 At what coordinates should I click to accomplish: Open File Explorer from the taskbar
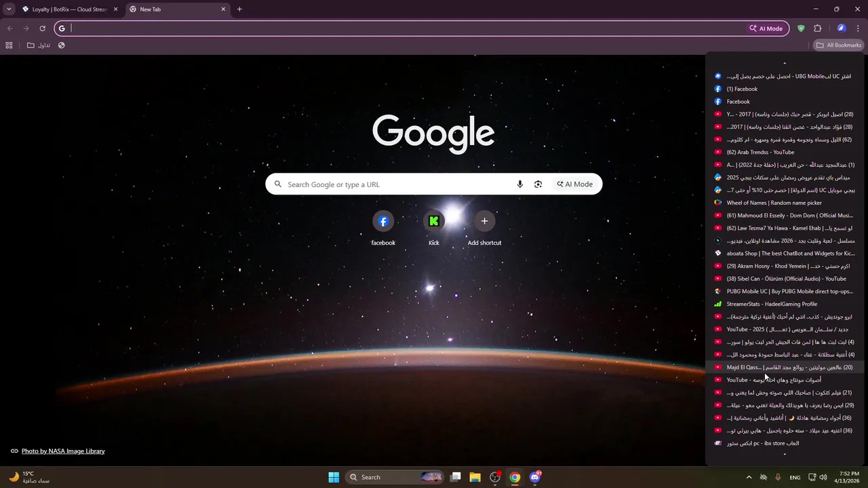pyautogui.click(x=475, y=477)
